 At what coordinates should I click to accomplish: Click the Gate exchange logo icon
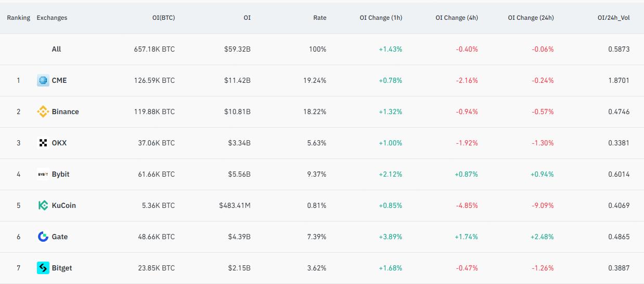(43, 237)
